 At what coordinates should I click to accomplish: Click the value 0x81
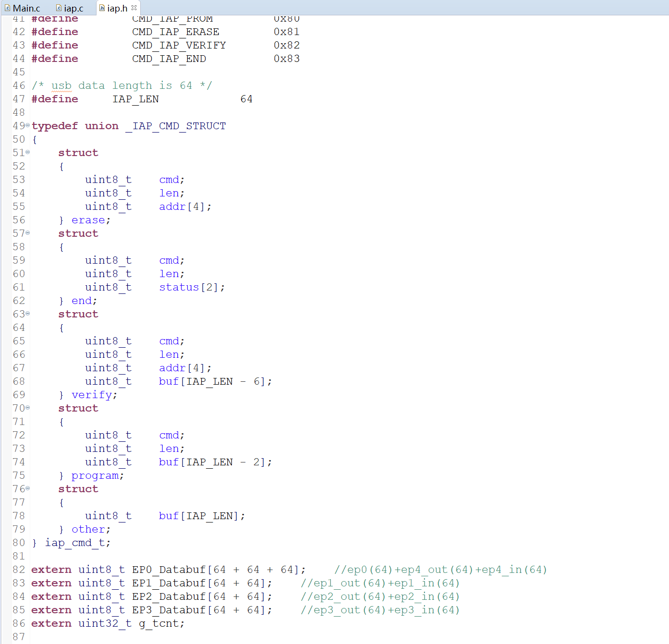(x=287, y=32)
